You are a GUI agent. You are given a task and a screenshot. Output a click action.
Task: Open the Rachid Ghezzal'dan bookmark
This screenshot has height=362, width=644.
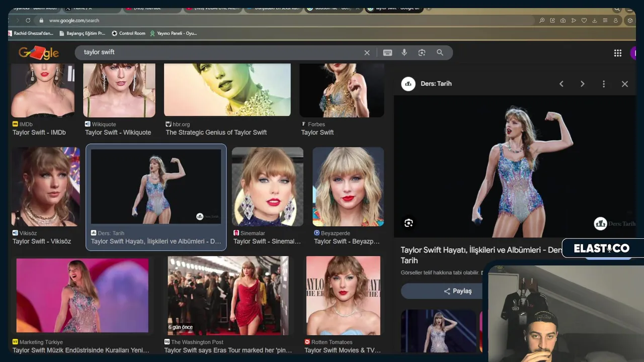(31, 33)
